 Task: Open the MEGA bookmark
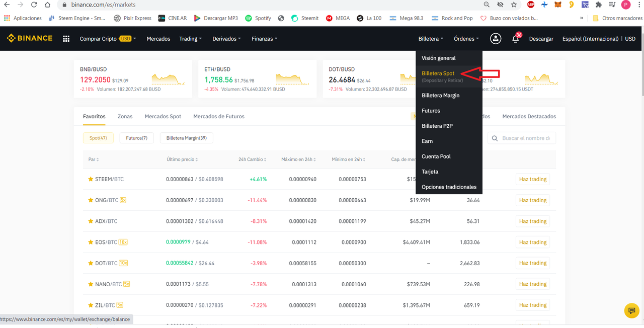pyautogui.click(x=338, y=18)
